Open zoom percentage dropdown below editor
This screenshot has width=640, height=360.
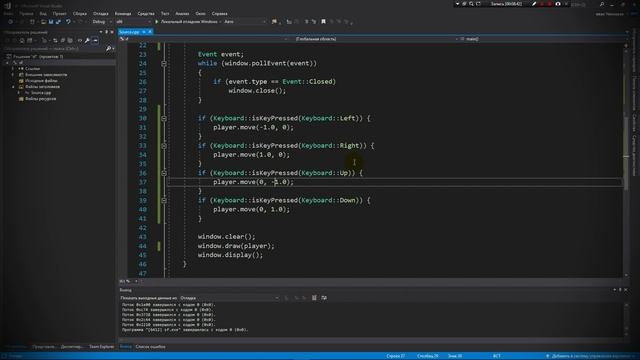coord(136,281)
